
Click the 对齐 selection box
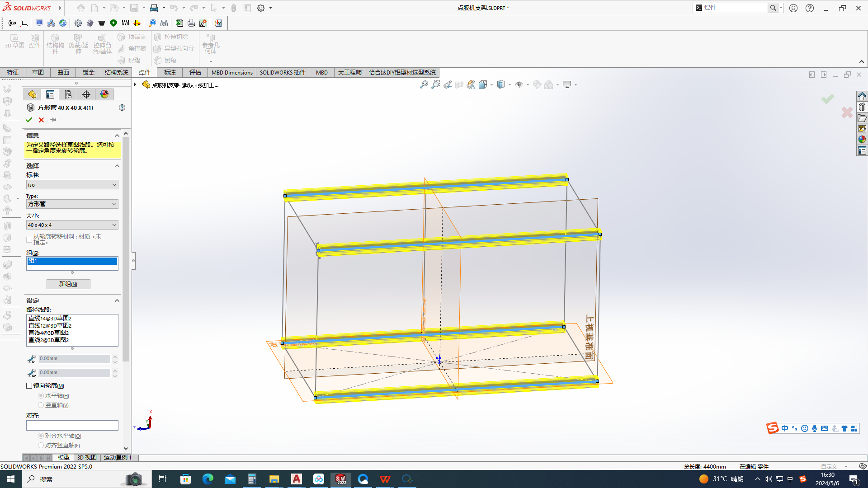[72, 425]
